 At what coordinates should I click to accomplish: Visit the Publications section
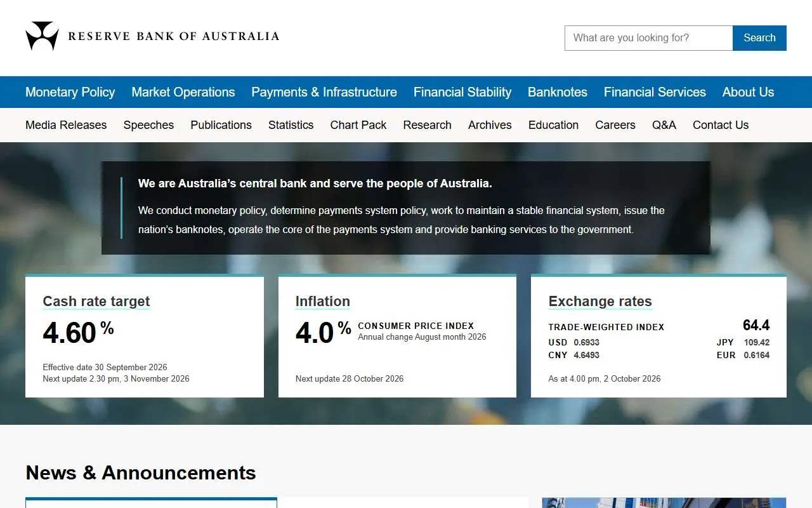tap(221, 125)
